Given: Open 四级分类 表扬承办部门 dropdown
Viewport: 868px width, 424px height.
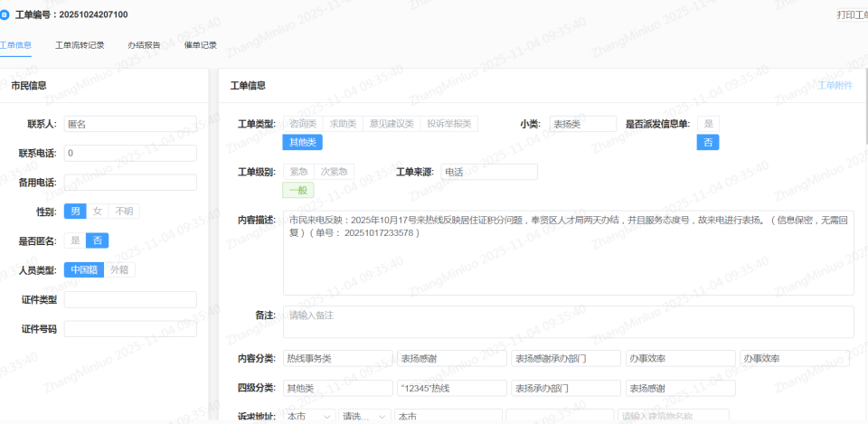Looking at the screenshot, I should (566, 388).
